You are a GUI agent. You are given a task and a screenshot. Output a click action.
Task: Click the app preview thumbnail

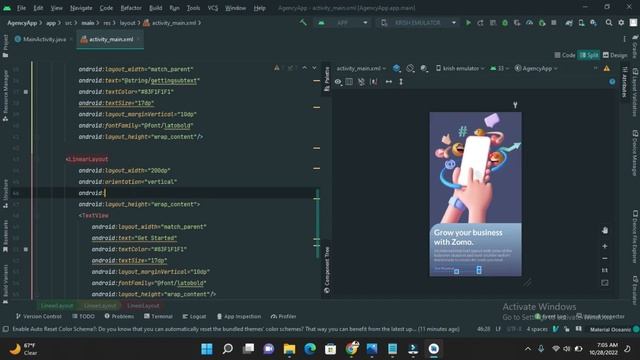(x=476, y=194)
